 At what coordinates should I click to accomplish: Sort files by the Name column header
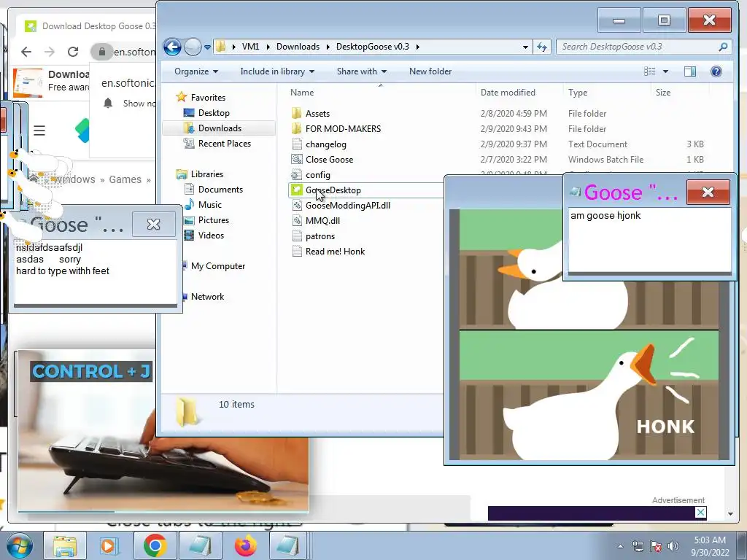click(x=302, y=93)
